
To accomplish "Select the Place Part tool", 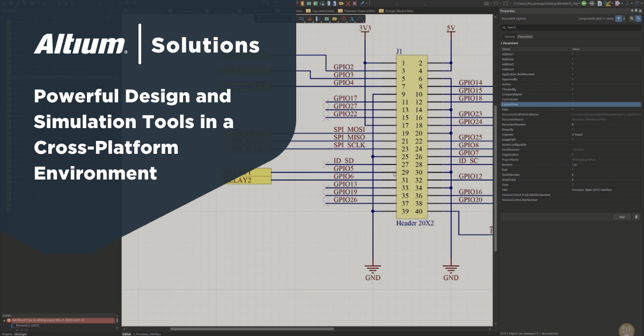I will point(326,19).
